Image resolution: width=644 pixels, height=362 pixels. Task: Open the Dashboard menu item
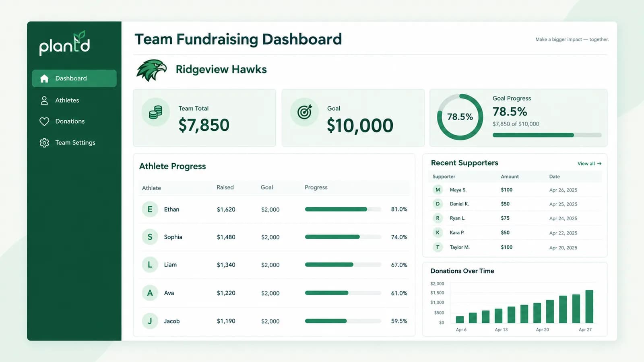tap(74, 78)
